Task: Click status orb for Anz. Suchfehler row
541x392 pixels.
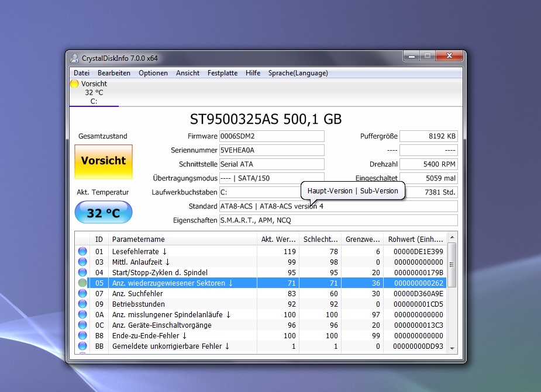Action: pos(82,293)
